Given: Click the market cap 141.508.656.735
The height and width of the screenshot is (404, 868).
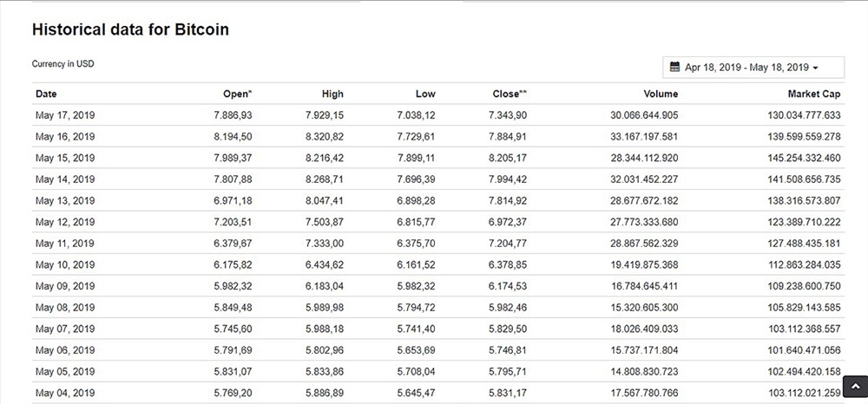Looking at the screenshot, I should [804, 179].
